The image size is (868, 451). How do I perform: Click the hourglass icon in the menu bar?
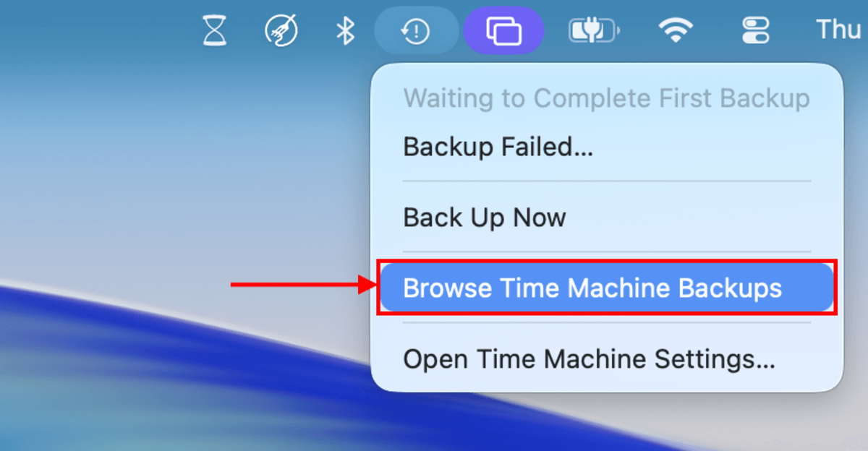click(213, 30)
